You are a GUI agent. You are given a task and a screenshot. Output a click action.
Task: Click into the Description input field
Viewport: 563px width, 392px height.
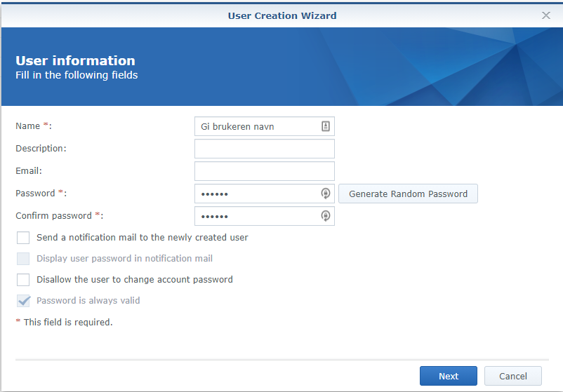[x=264, y=149]
